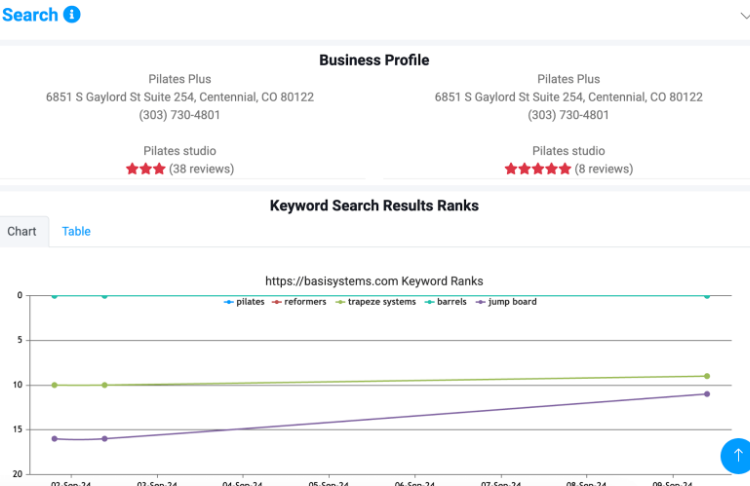Click the left profile Centennial address

180,97
